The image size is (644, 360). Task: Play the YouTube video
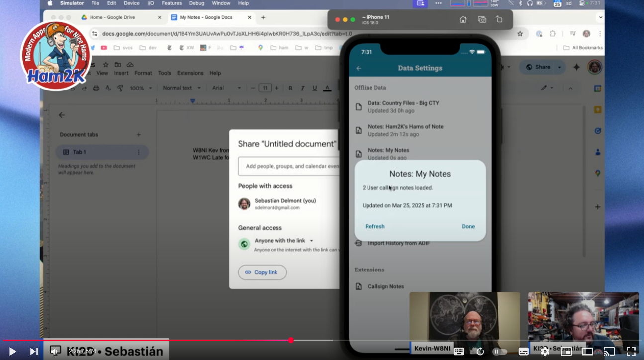(12, 351)
